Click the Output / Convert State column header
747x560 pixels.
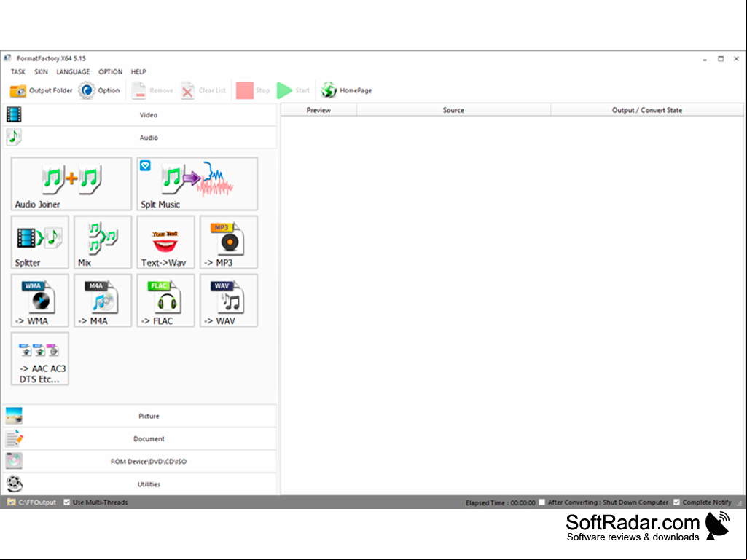tap(647, 110)
